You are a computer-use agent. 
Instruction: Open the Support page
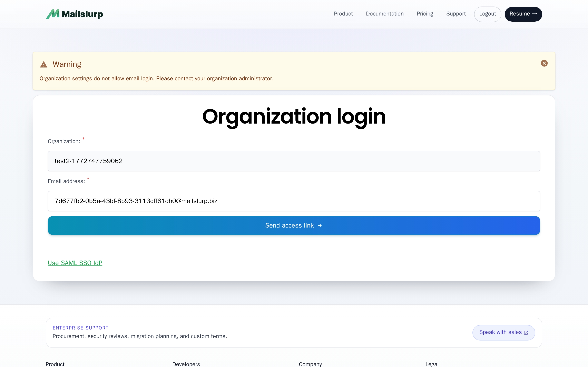click(456, 14)
